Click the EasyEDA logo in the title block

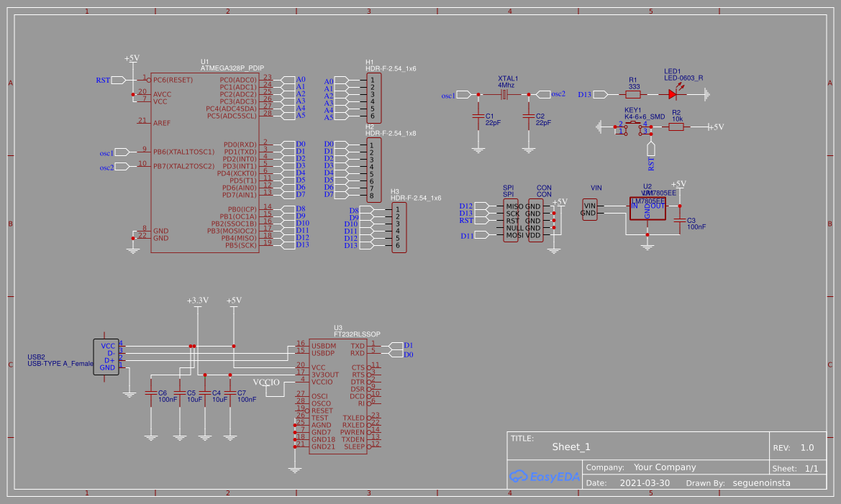[x=543, y=475]
